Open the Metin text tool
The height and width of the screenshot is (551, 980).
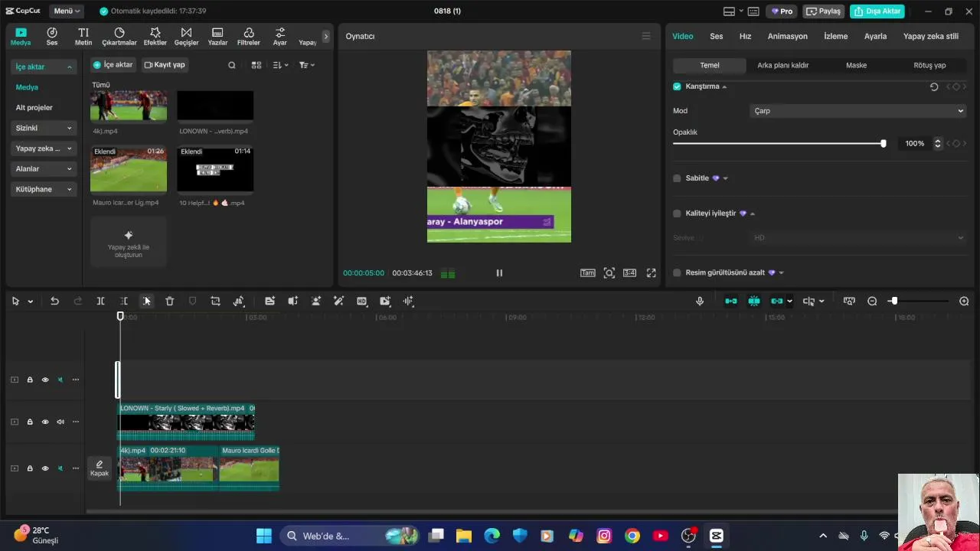click(83, 36)
